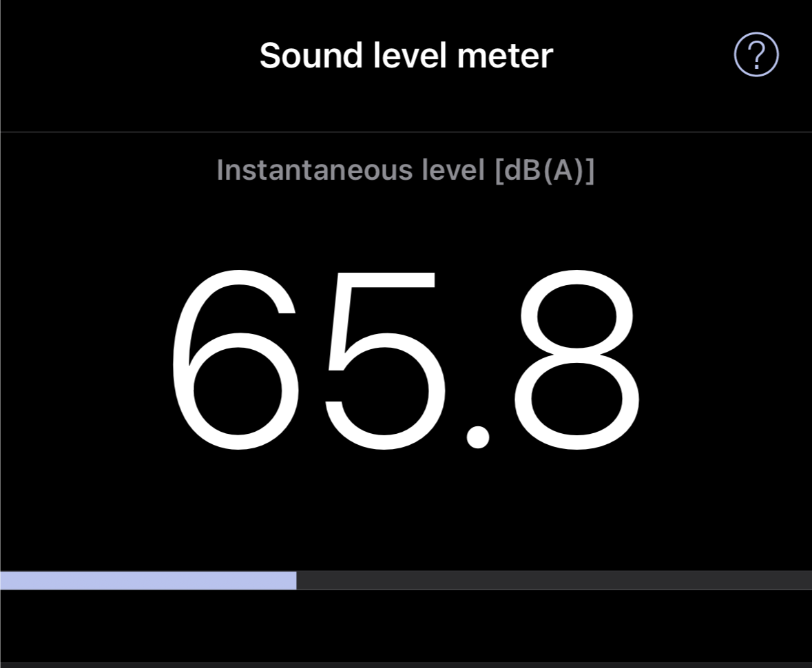Open help via the question mark icon

pos(756,54)
